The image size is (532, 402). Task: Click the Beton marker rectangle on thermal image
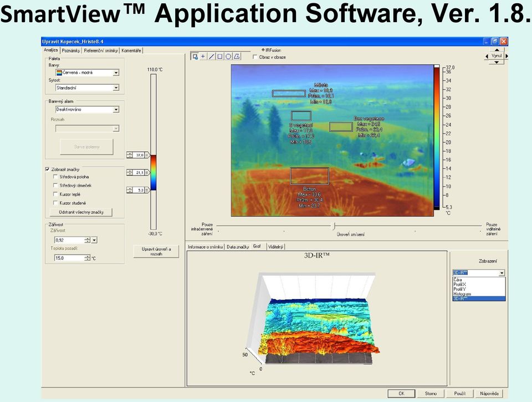tap(310, 176)
